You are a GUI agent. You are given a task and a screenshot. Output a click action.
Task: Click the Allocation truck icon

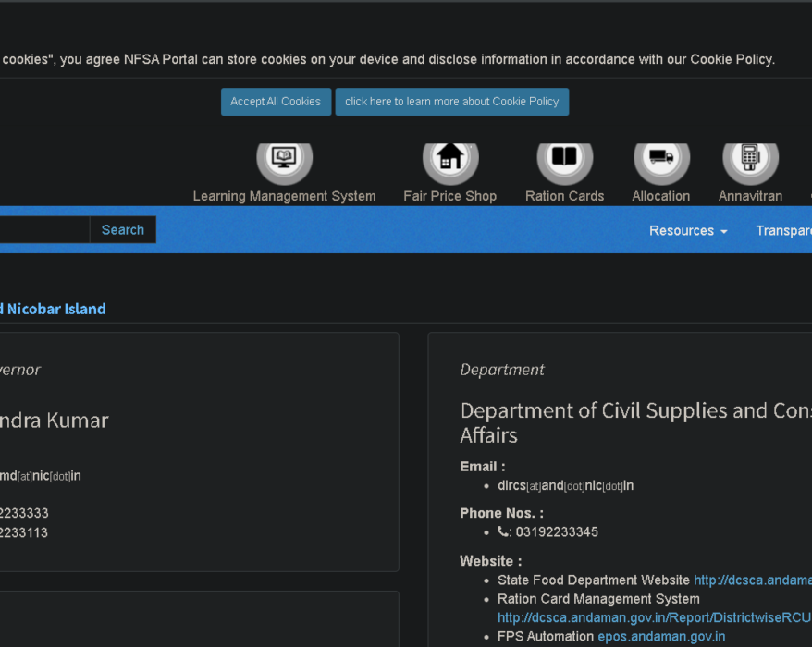[660, 158]
